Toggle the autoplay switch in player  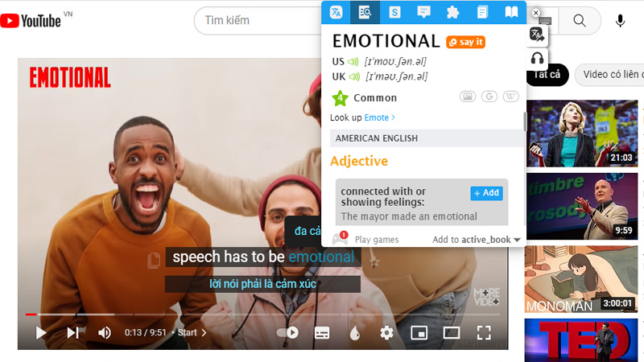[287, 332]
